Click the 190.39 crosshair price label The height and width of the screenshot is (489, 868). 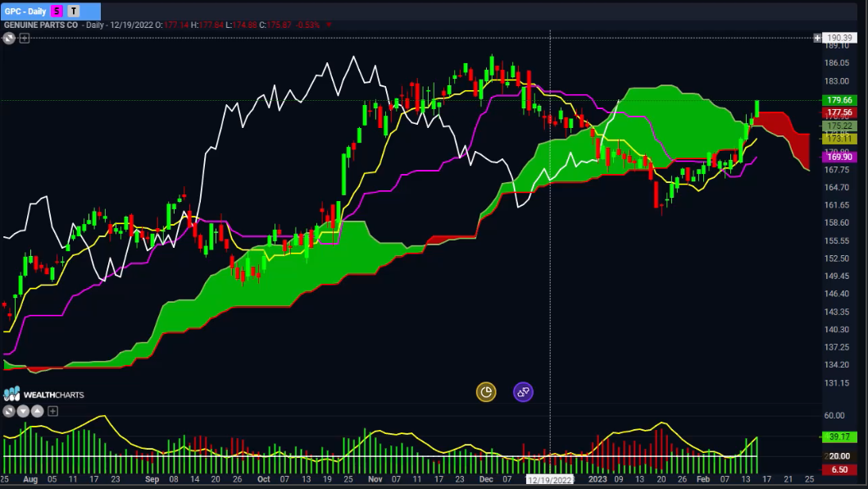(x=840, y=39)
